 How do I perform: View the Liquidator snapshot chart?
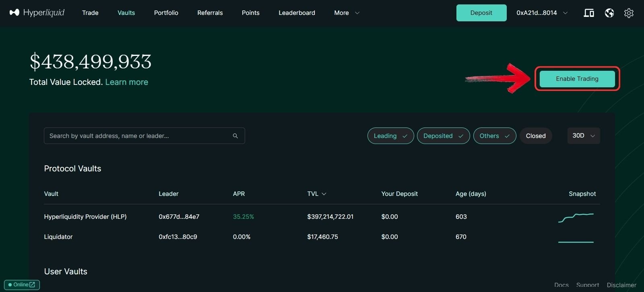pos(576,242)
